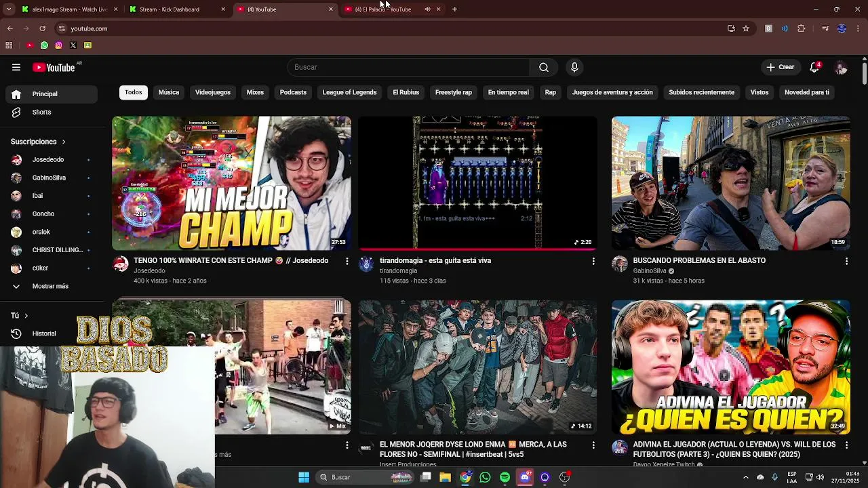Reload the page in the browser
Viewport: 868px width, 488px height.
click(x=42, y=28)
